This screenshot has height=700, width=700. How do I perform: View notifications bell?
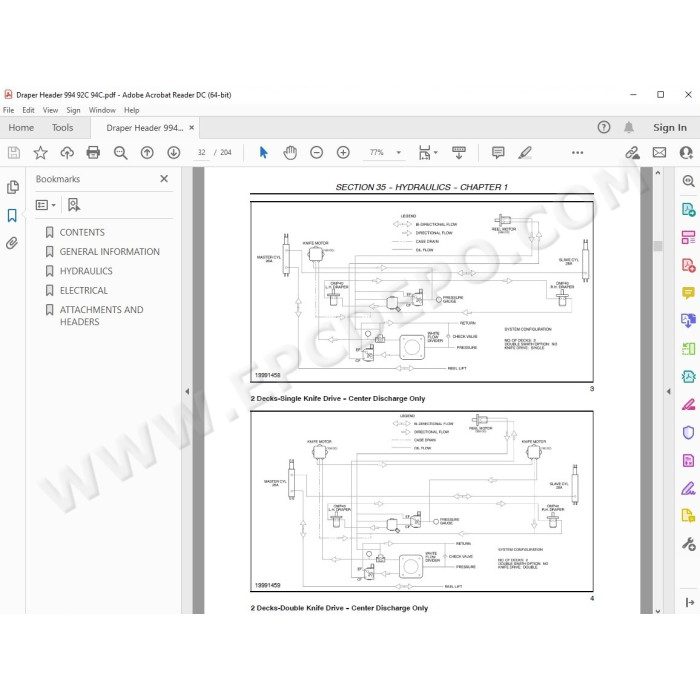[629, 128]
